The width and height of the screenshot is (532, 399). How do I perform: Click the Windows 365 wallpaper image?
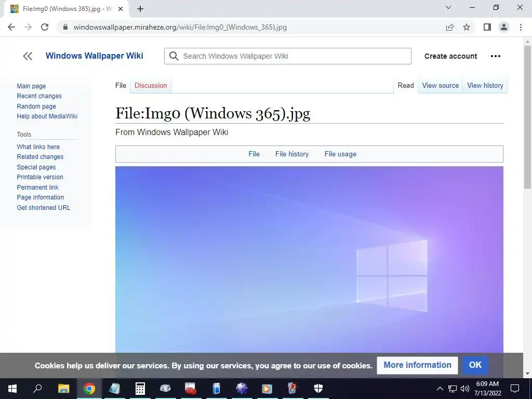[309, 259]
